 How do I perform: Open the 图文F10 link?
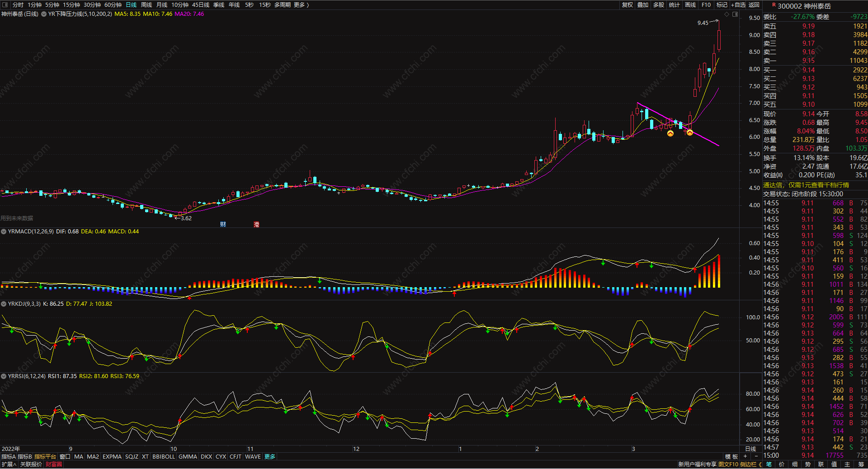click(x=728, y=464)
